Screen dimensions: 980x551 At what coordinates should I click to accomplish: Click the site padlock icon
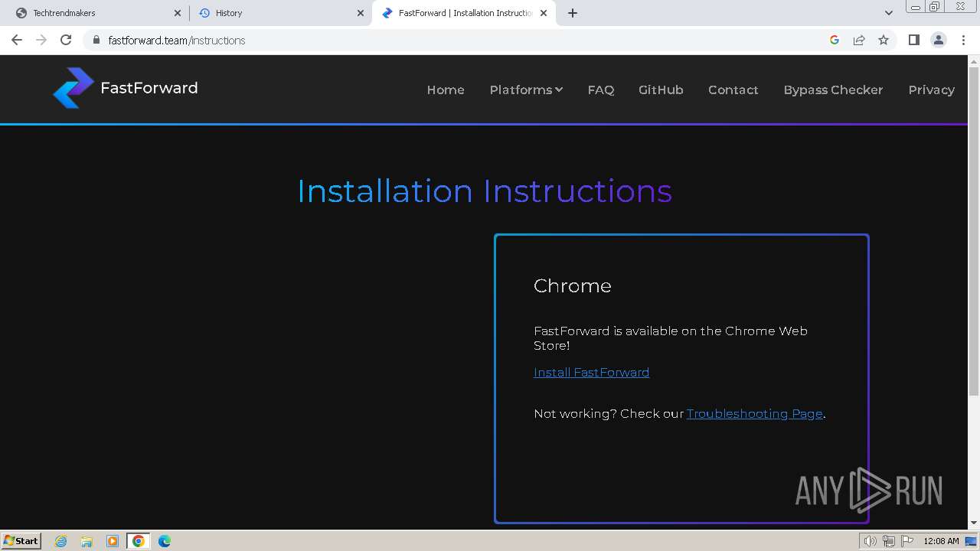click(x=96, y=40)
